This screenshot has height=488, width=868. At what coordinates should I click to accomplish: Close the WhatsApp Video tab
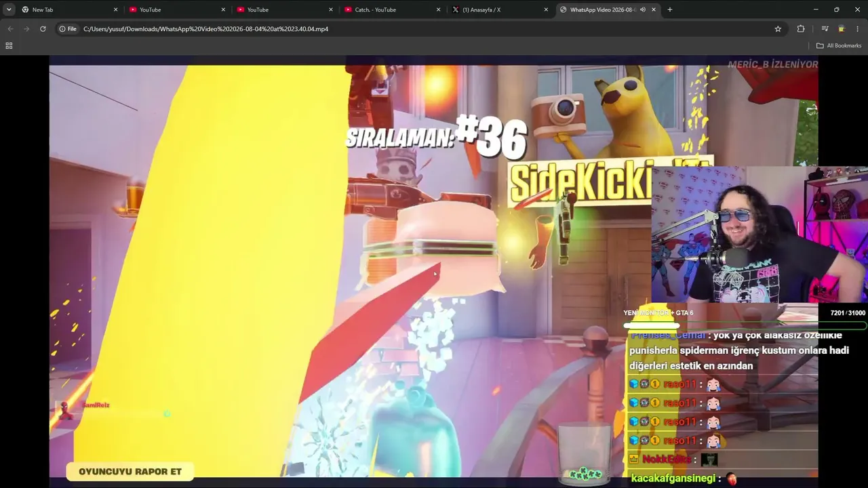tap(654, 9)
